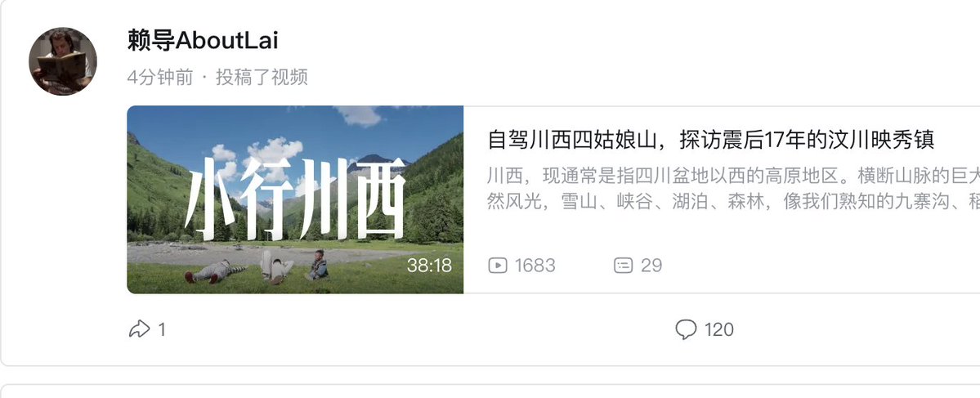Click the 投稿了视频 label

coord(262,78)
